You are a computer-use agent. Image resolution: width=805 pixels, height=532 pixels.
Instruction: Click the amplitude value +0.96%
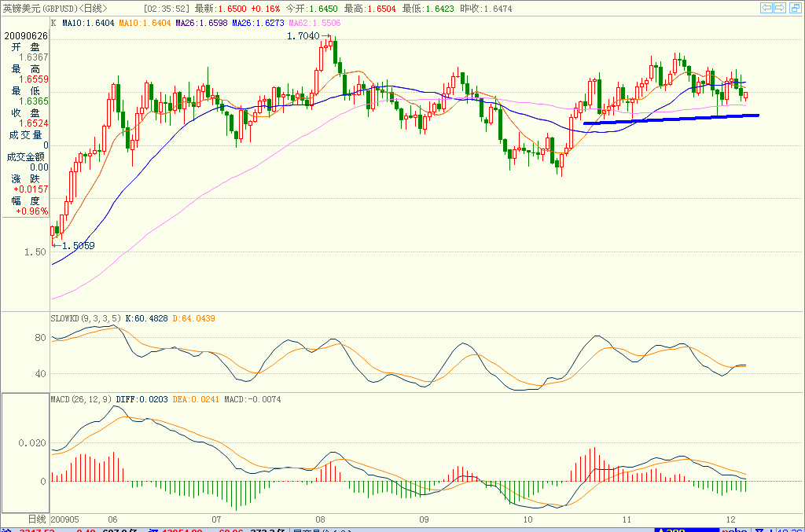31,211
